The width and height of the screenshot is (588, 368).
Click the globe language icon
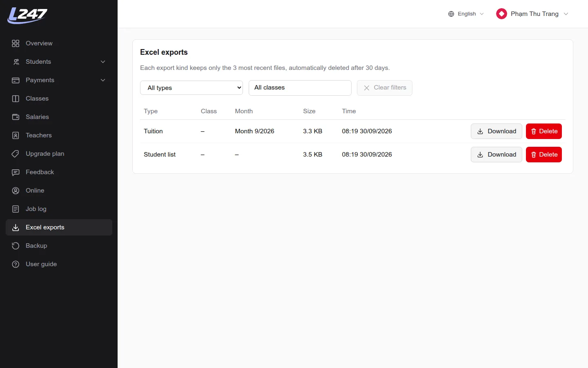point(451,14)
